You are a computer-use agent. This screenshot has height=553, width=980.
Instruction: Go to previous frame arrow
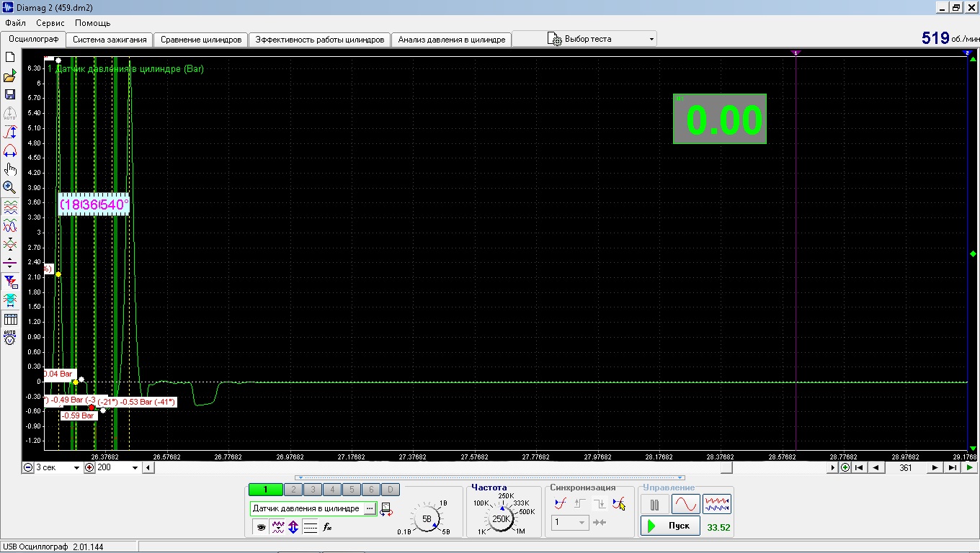tap(876, 467)
